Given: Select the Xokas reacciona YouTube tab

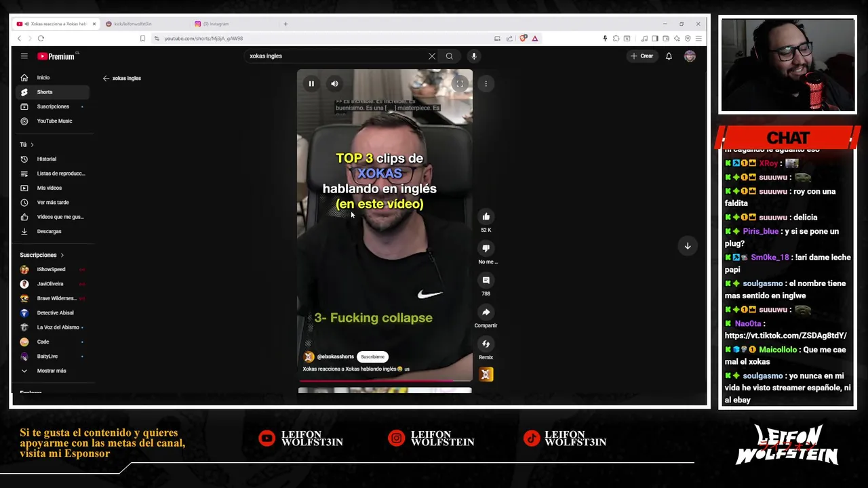Looking at the screenshot, I should [x=56, y=24].
